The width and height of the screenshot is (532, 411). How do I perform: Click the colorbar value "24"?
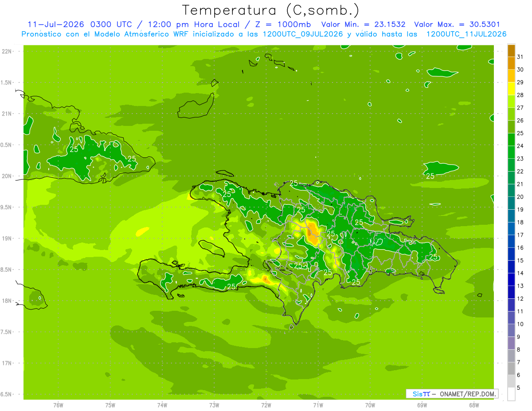520,146
